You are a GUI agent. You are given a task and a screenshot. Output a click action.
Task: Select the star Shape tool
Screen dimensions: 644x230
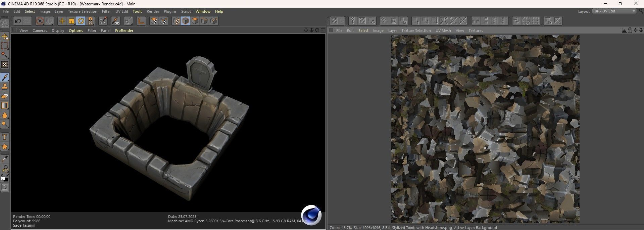pos(5,147)
